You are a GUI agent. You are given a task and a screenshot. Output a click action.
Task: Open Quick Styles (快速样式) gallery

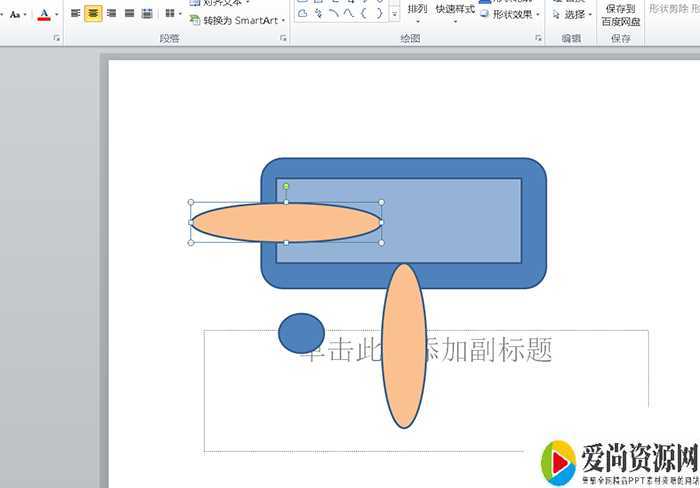[x=455, y=12]
